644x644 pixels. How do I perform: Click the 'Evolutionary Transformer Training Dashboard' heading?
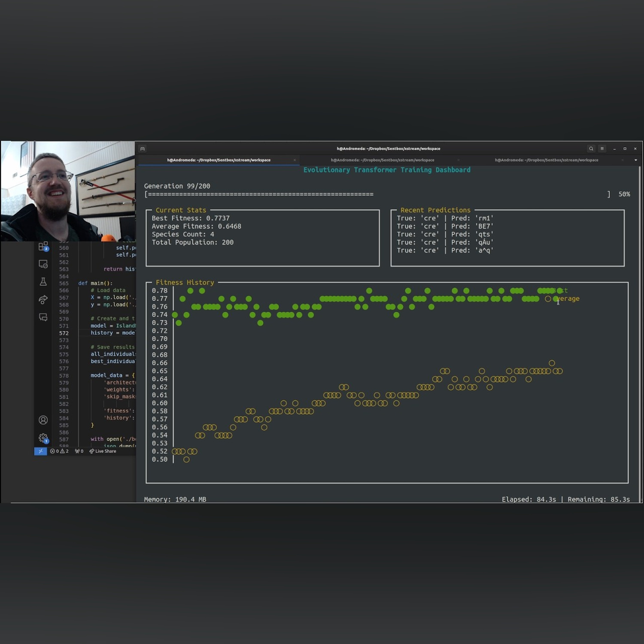[x=387, y=170]
